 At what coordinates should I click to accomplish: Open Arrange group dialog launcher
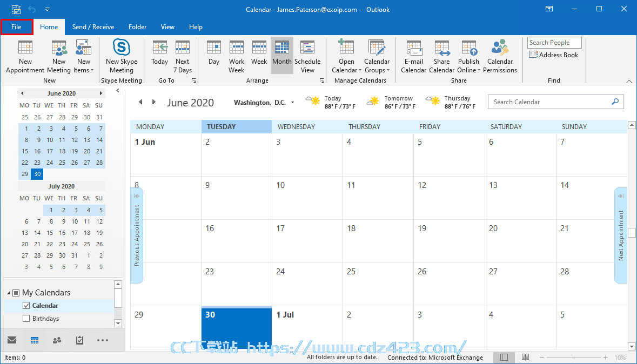click(x=322, y=81)
